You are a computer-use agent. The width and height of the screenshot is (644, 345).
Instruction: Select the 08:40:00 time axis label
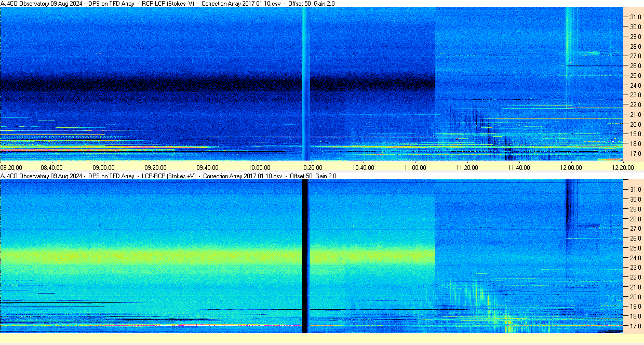pyautogui.click(x=51, y=167)
